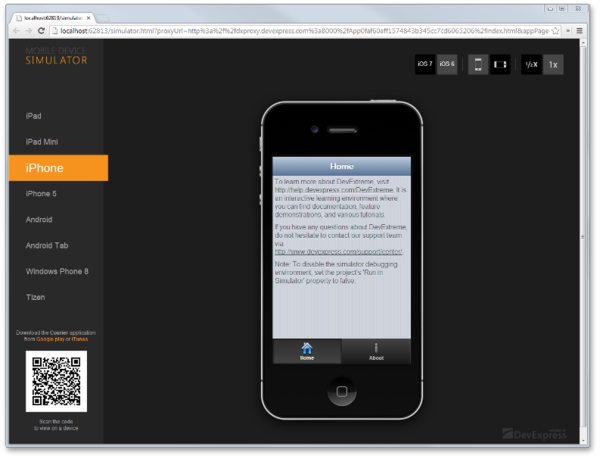This screenshot has height=459, width=600.
Task: Open the Chrome menu hamburger icon
Action: point(579,31)
